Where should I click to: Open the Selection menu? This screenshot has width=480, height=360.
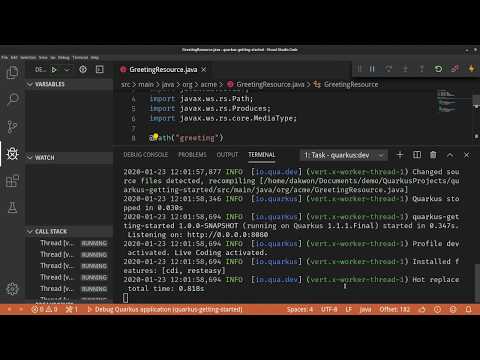[x=28, y=58]
